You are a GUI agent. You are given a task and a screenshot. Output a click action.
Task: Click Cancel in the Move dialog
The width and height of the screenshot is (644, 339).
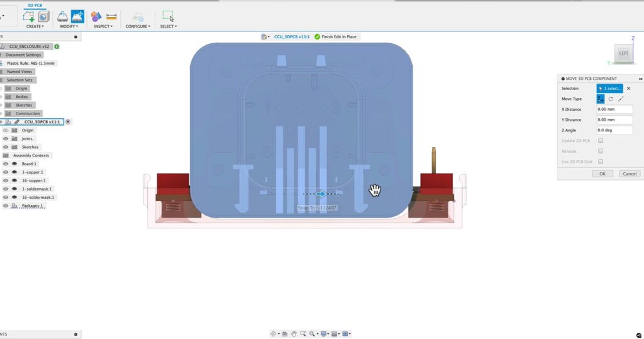(x=629, y=174)
